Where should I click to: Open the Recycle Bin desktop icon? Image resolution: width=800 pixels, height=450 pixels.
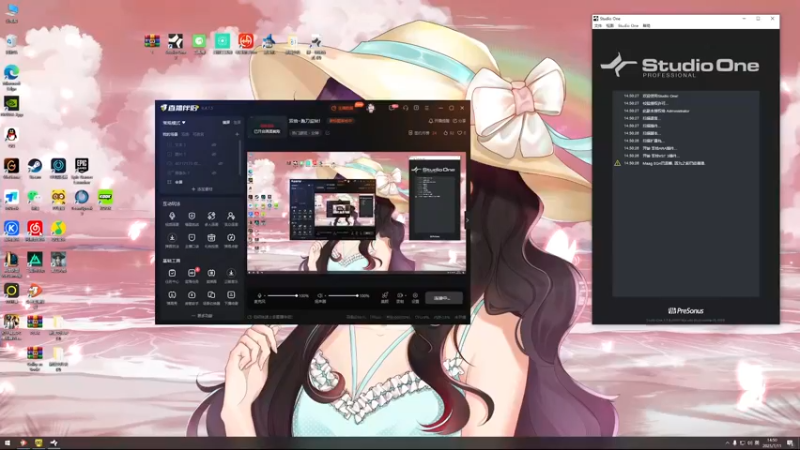[x=11, y=44]
